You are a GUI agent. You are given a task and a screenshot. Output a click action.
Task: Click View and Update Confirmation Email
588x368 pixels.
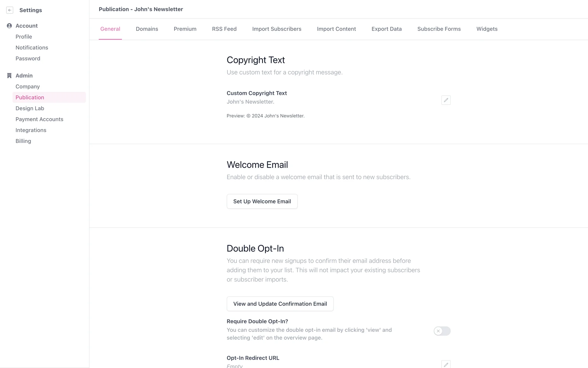coord(280,304)
